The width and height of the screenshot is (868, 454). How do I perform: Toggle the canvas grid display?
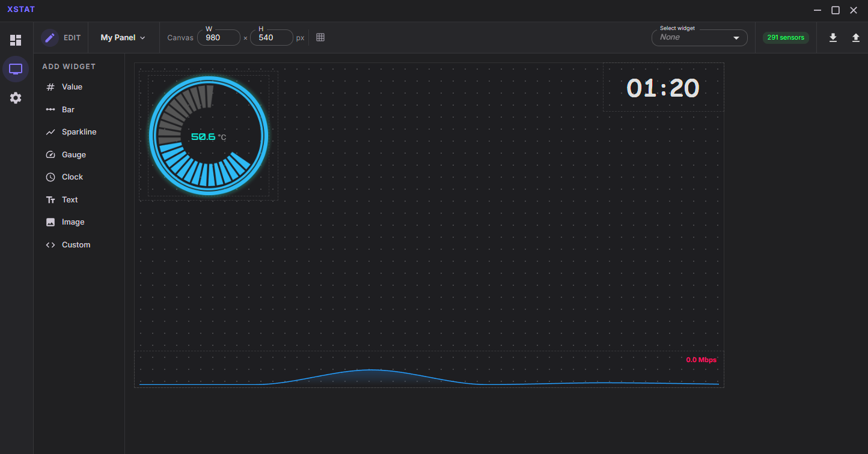click(x=320, y=37)
